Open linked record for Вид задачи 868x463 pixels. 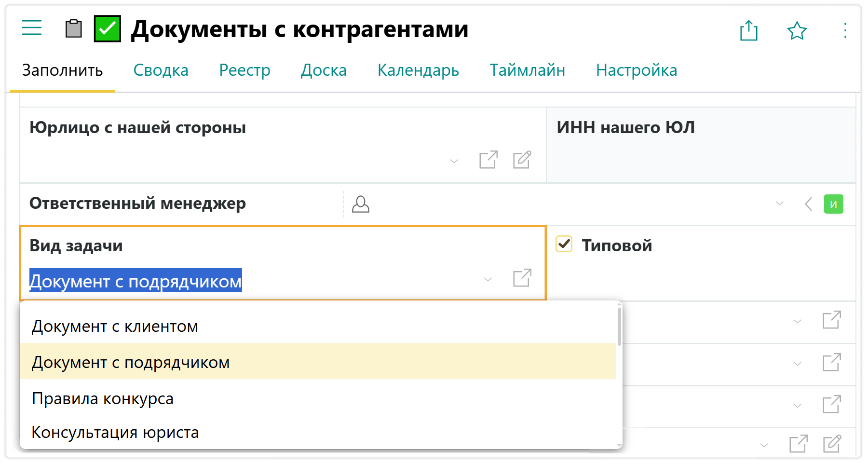click(522, 278)
